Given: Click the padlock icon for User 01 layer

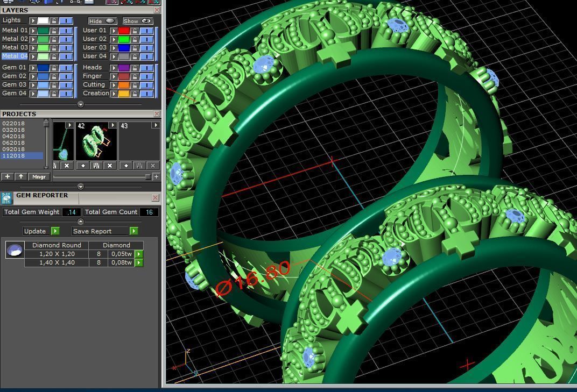Looking at the screenshot, I should coord(135,31).
